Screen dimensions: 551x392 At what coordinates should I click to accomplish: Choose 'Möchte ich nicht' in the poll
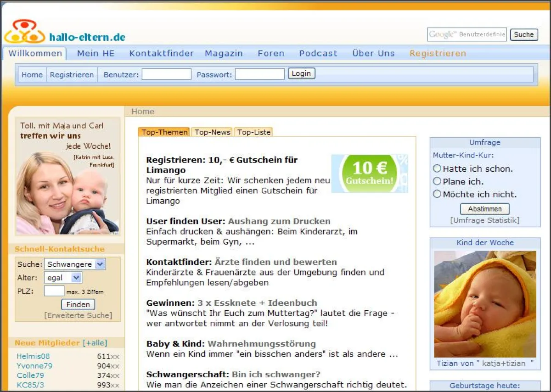point(437,194)
